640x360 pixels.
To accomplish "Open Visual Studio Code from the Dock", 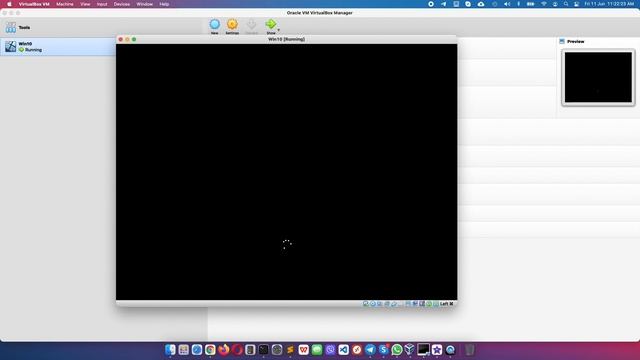I will click(343, 350).
